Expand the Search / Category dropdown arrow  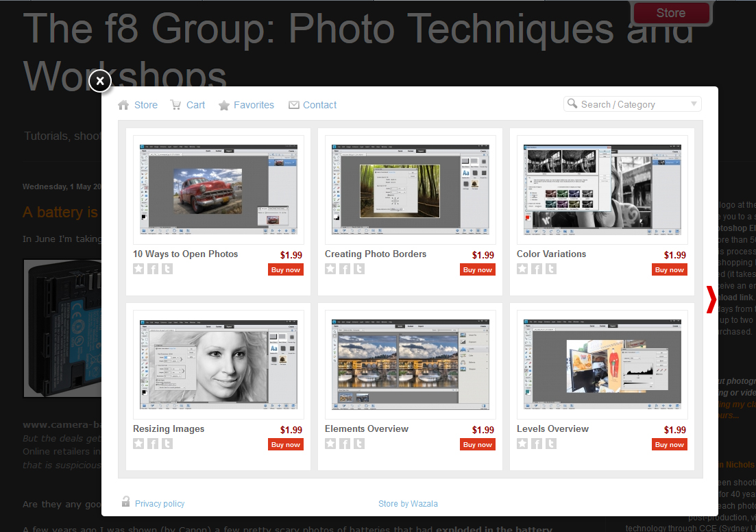pyautogui.click(x=694, y=104)
